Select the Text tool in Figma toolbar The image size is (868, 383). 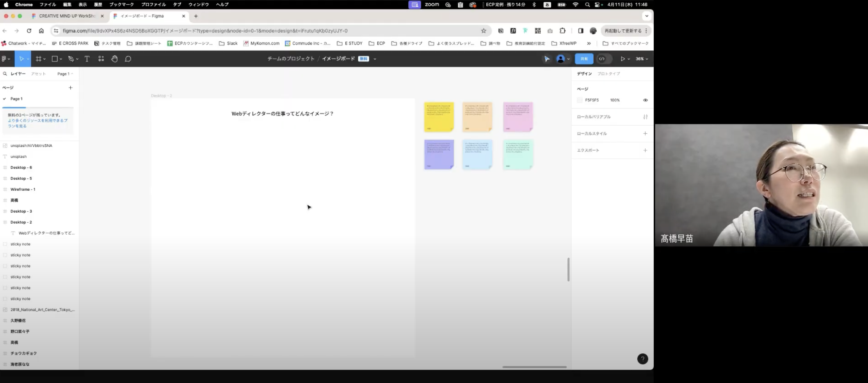click(x=87, y=59)
